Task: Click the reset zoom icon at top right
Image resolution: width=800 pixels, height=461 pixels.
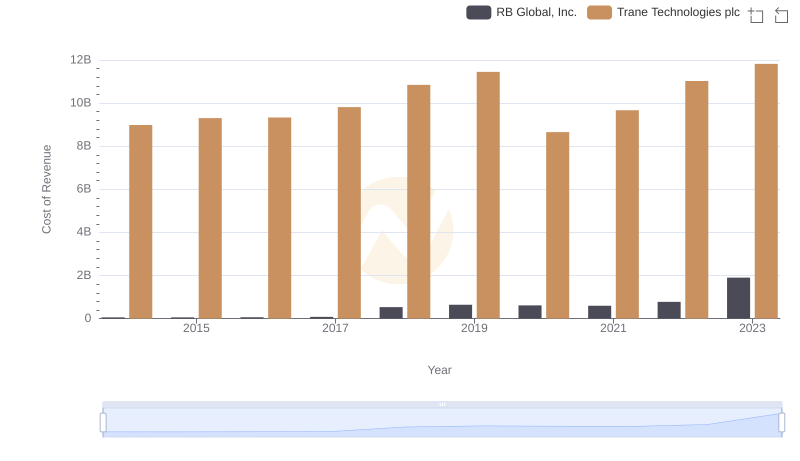Action: [781, 15]
